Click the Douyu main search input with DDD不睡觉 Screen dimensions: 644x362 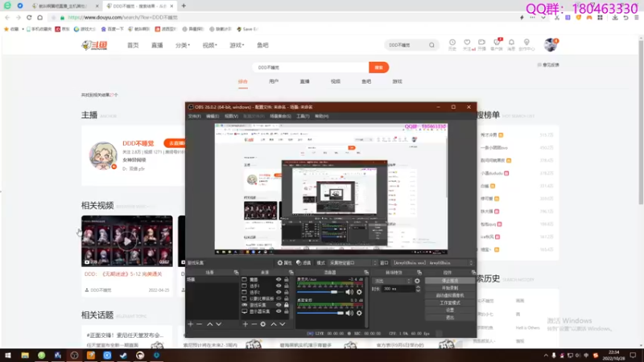pos(311,68)
